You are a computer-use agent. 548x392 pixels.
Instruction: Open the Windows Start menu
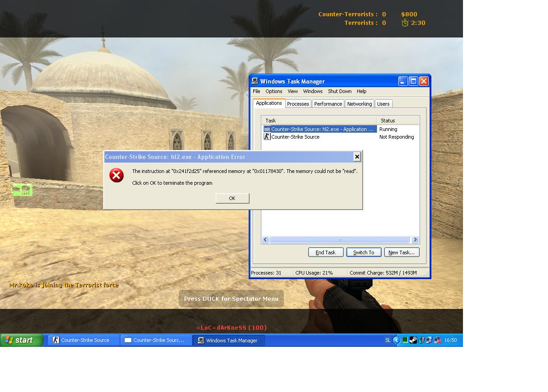click(22, 340)
